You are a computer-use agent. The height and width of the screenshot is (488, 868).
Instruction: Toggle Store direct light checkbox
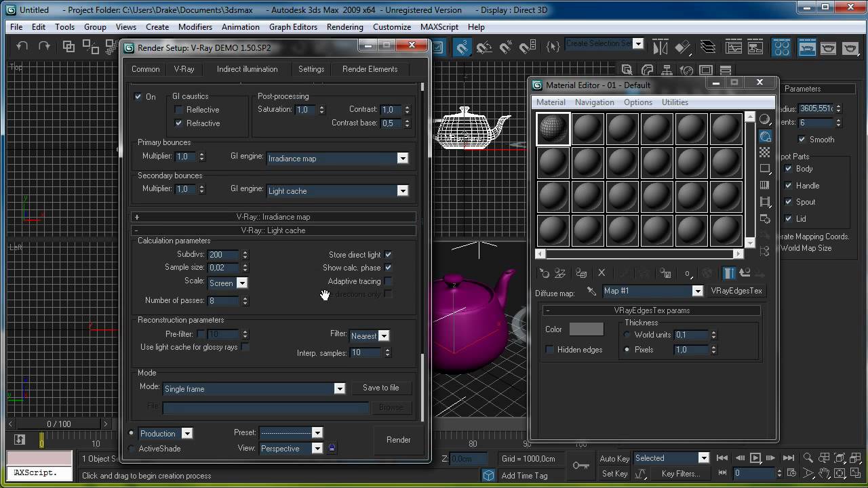[x=388, y=255]
